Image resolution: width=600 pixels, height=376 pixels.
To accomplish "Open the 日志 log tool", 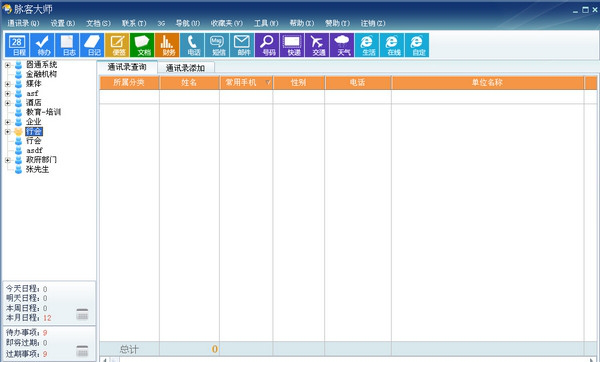I will (x=67, y=45).
